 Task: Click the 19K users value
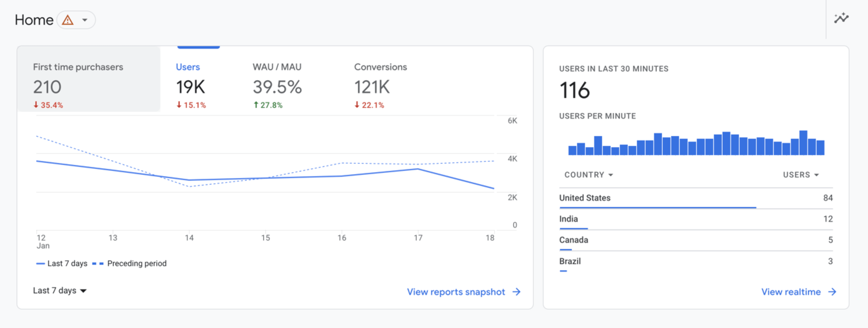pos(191,87)
